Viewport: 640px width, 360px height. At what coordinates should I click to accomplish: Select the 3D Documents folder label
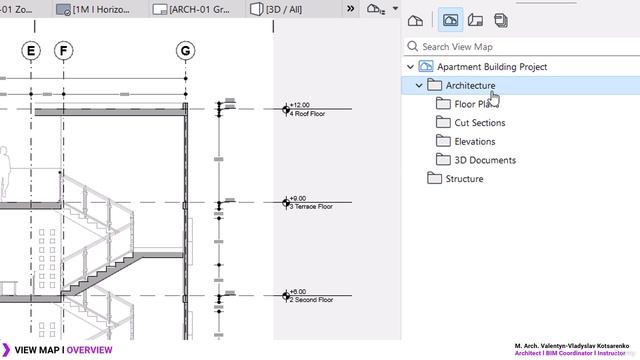pyautogui.click(x=485, y=160)
